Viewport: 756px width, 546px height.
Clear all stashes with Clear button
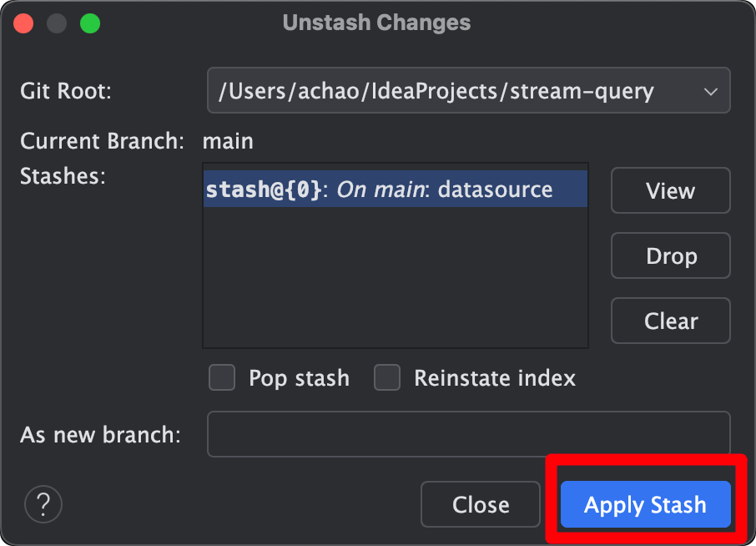pos(670,321)
